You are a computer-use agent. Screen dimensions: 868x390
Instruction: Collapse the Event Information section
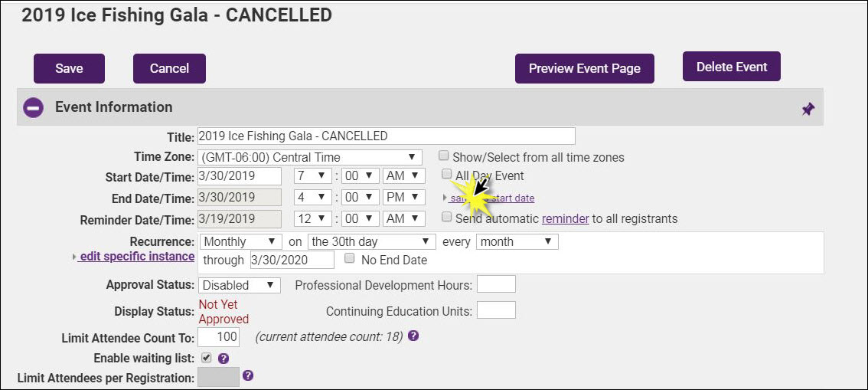point(33,108)
